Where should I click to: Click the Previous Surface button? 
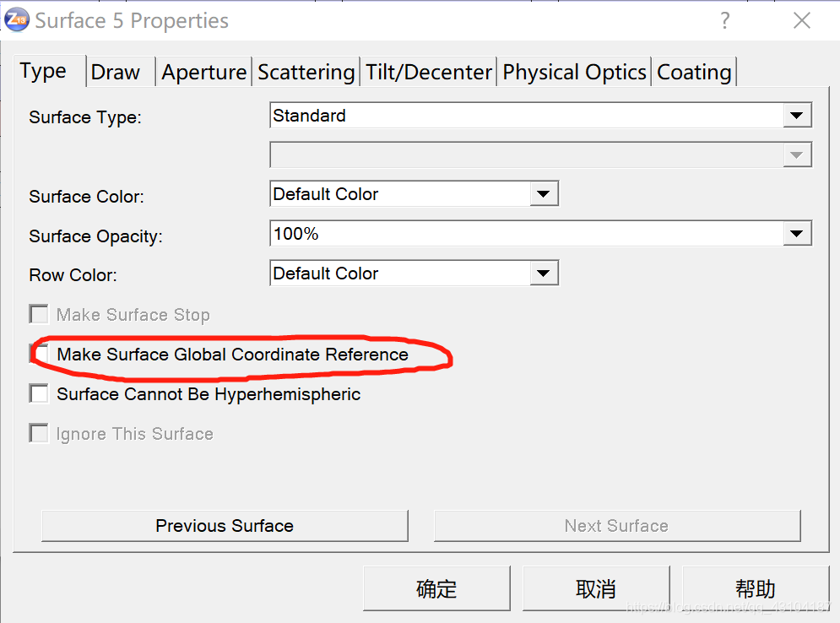click(x=225, y=526)
